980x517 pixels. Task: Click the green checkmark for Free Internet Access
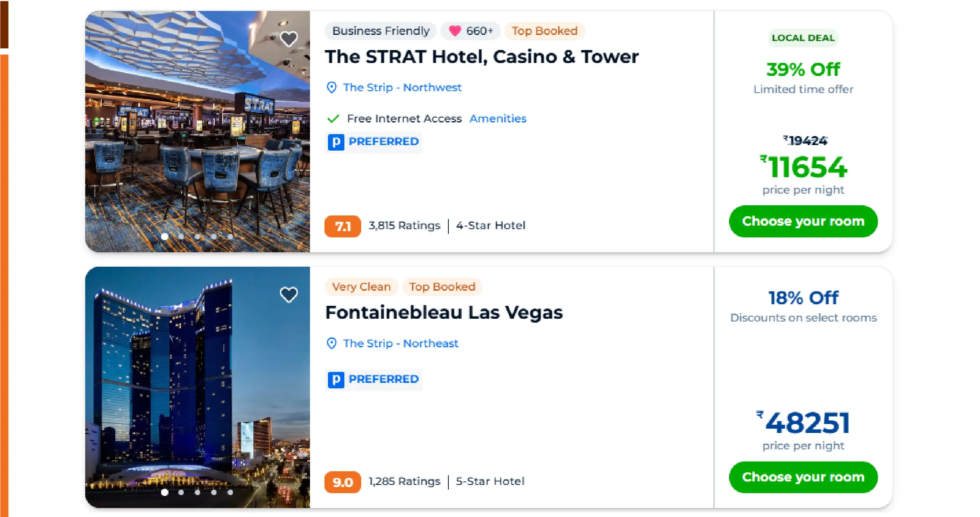point(333,118)
